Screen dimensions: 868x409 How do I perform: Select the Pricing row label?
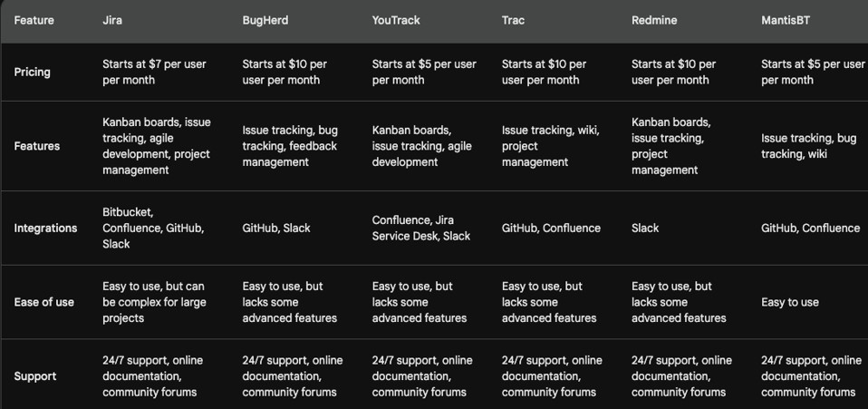pyautogui.click(x=32, y=72)
